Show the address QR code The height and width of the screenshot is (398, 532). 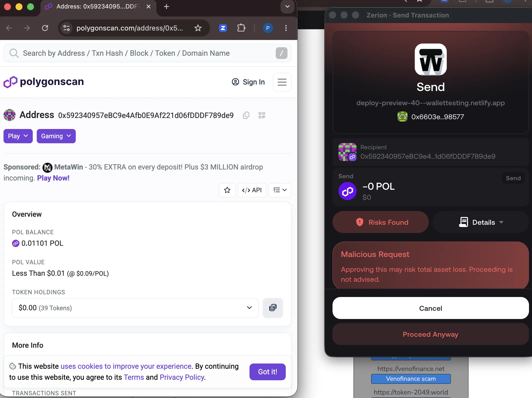tap(262, 115)
